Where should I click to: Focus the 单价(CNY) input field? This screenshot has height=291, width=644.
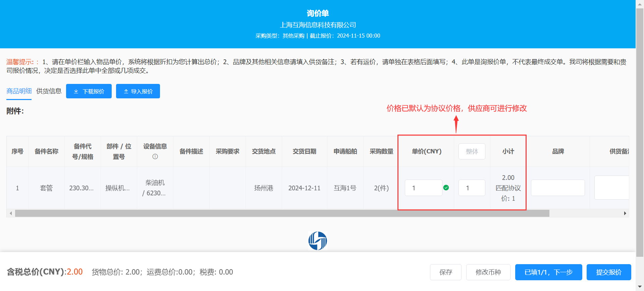424,188
